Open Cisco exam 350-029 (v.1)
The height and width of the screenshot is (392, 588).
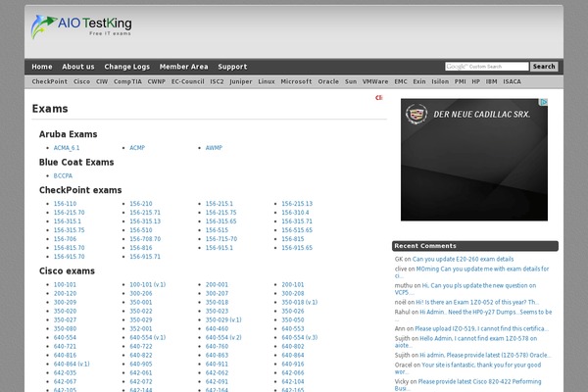point(223,320)
